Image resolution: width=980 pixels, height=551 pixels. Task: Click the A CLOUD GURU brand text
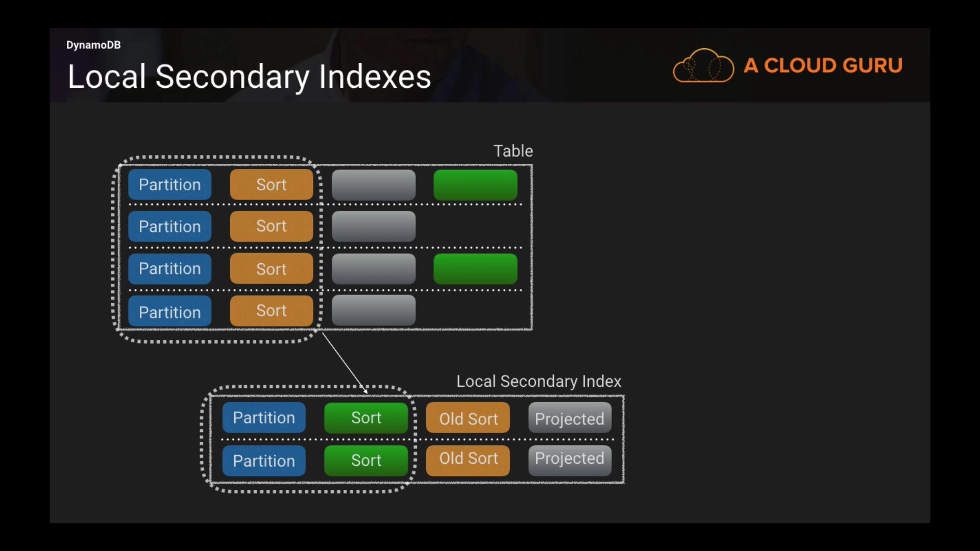coord(823,66)
